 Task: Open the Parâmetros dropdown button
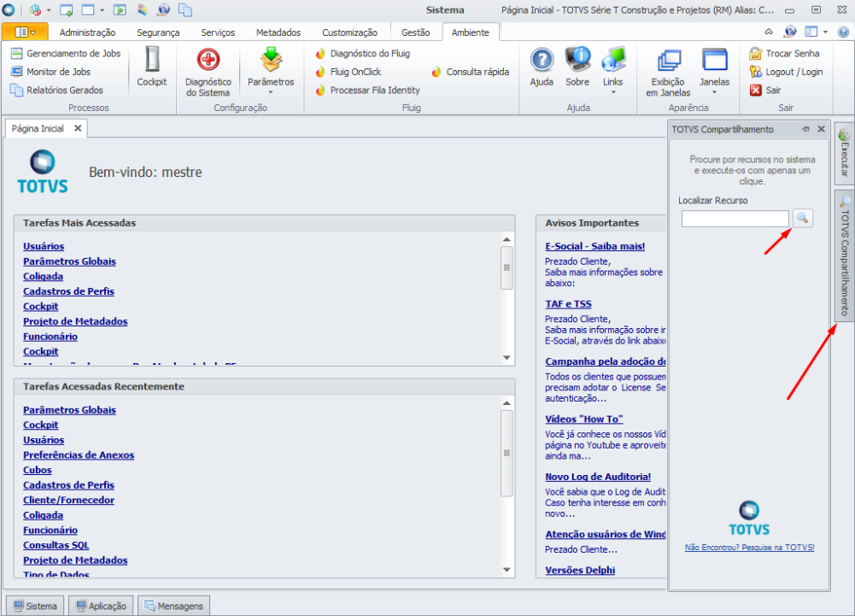(271, 71)
